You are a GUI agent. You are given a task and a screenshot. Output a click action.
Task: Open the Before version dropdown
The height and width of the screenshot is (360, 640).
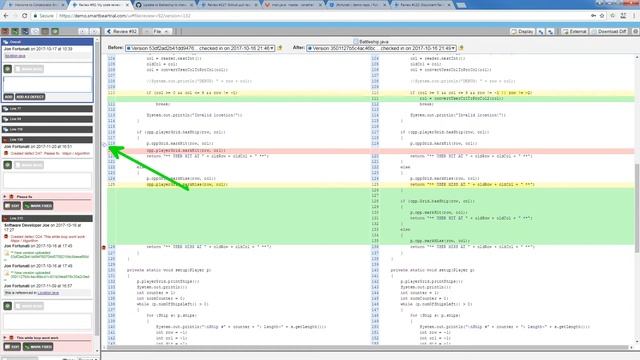coord(200,48)
